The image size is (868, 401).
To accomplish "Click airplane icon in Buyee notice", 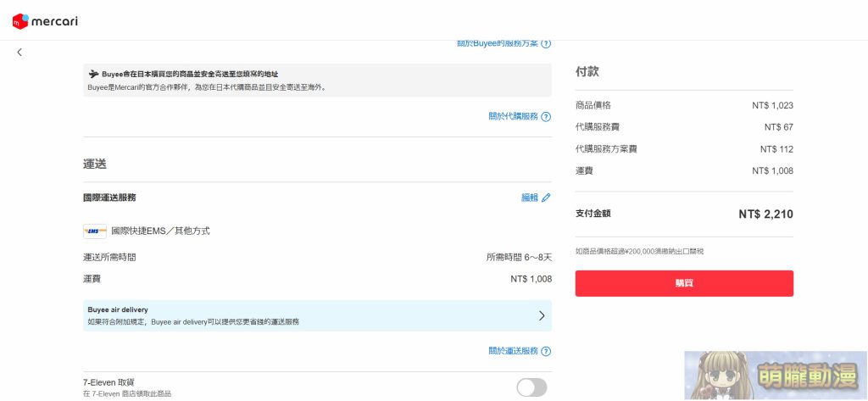I will (x=93, y=74).
